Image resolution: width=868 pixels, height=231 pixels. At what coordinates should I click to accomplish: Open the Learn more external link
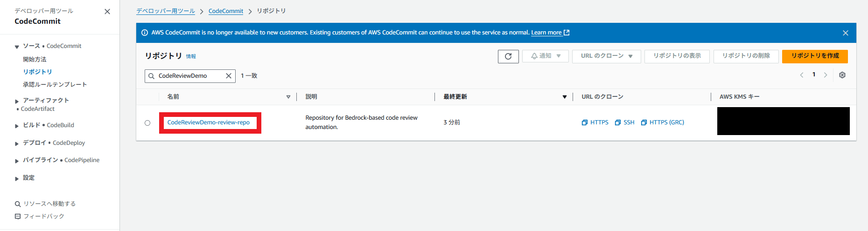[550, 33]
